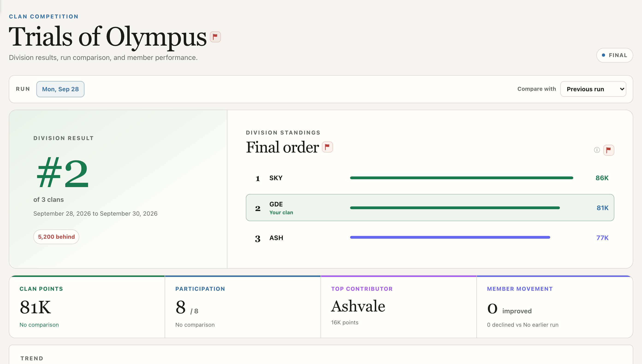Click the Clan Competition header label
Image resolution: width=642 pixels, height=364 pixels.
tap(44, 17)
